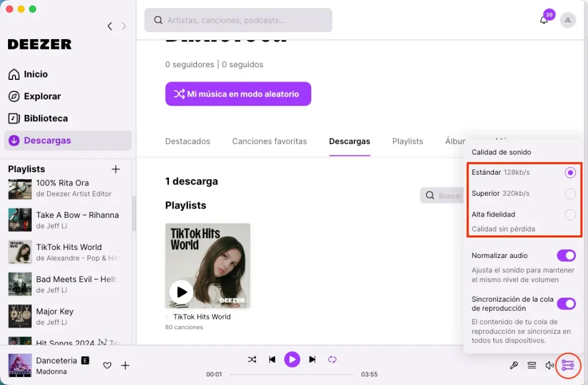Add the current track to a playlist
588x385 pixels.
[x=125, y=365]
